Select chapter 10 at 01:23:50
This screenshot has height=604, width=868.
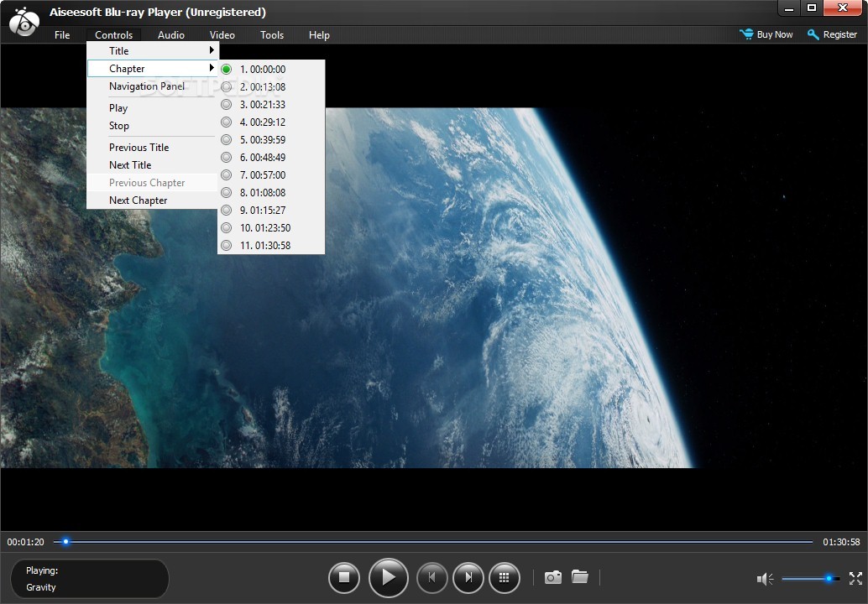(270, 228)
